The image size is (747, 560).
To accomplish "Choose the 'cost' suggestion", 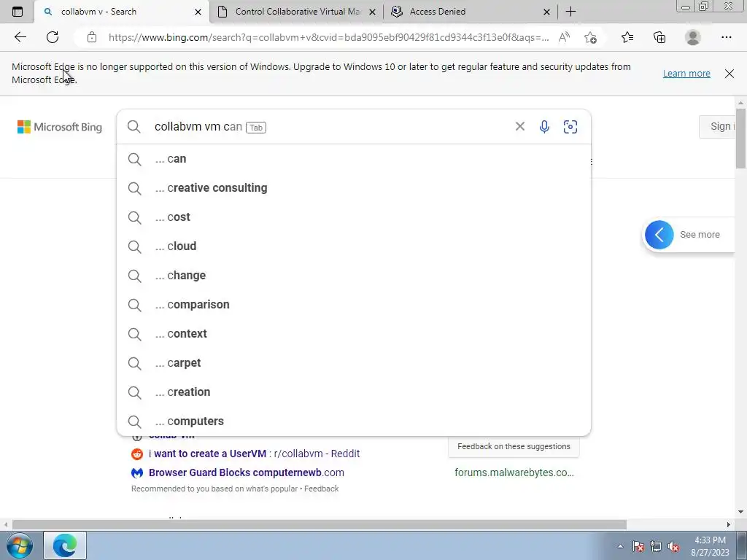I will [x=354, y=217].
